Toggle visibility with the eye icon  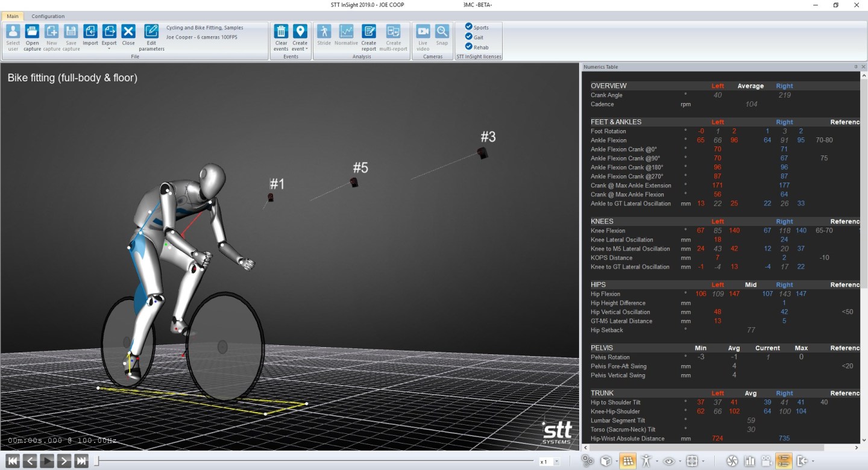(x=669, y=461)
